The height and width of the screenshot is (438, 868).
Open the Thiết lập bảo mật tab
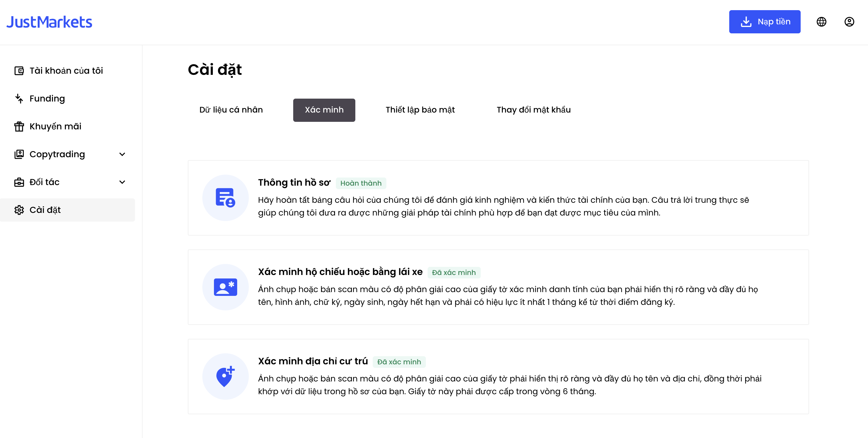point(420,110)
